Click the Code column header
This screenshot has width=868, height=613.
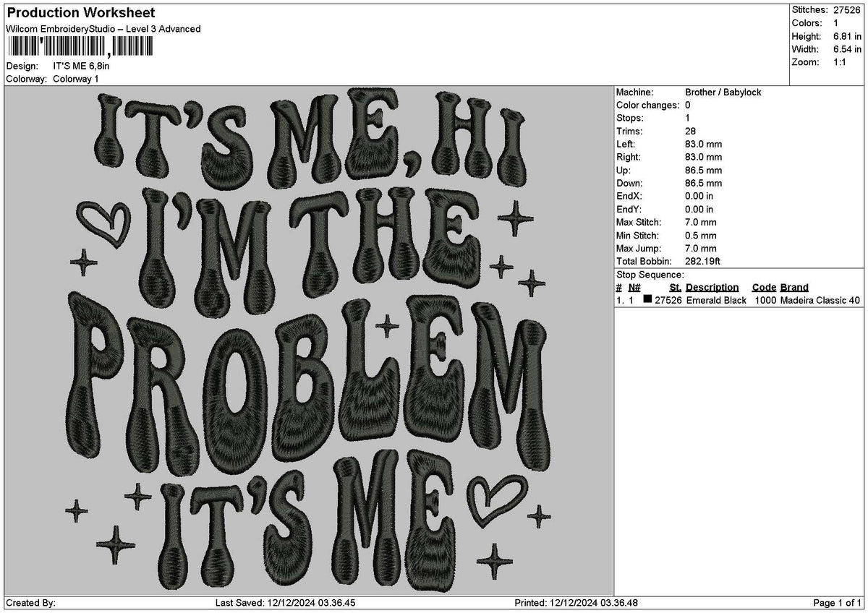tap(764, 288)
